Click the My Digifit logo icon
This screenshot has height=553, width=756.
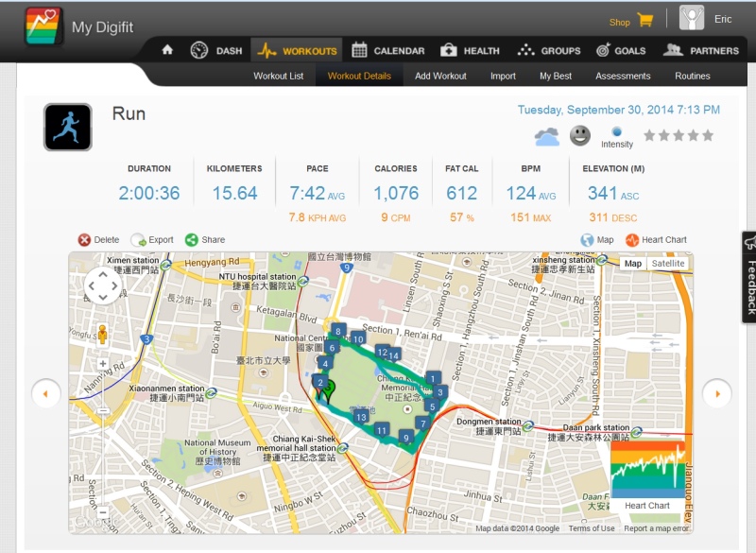click(43, 26)
